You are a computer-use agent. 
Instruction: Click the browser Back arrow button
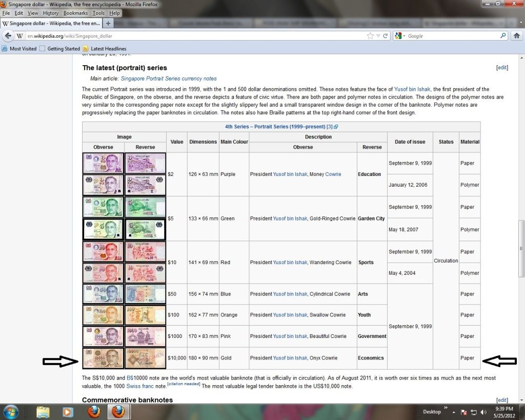pos(8,36)
